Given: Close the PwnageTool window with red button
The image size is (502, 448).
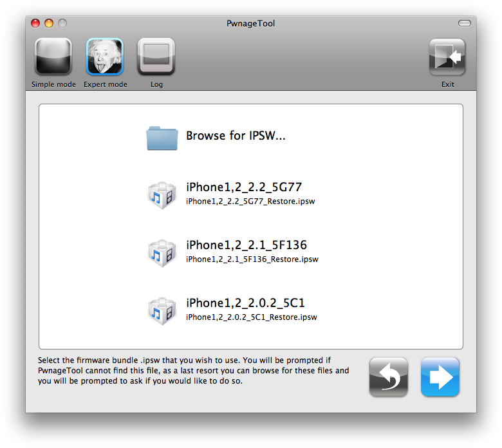Looking at the screenshot, I should pyautogui.click(x=37, y=24).
